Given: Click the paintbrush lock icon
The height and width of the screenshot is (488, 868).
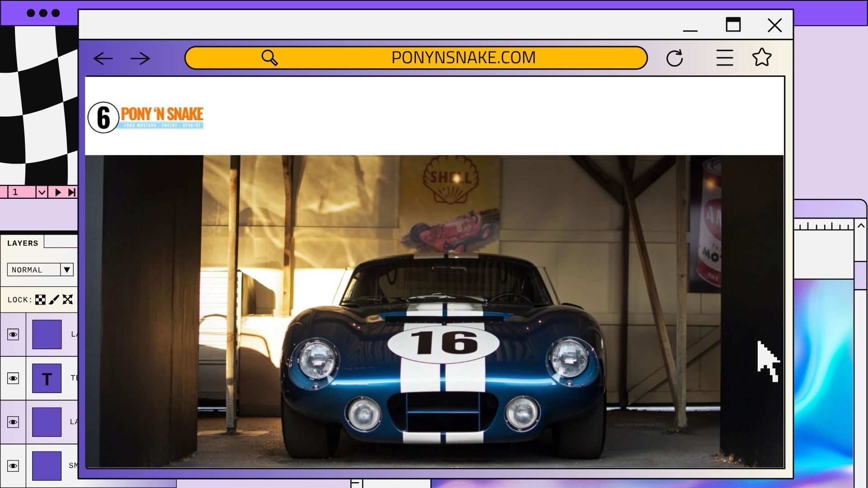Looking at the screenshot, I should [54, 299].
